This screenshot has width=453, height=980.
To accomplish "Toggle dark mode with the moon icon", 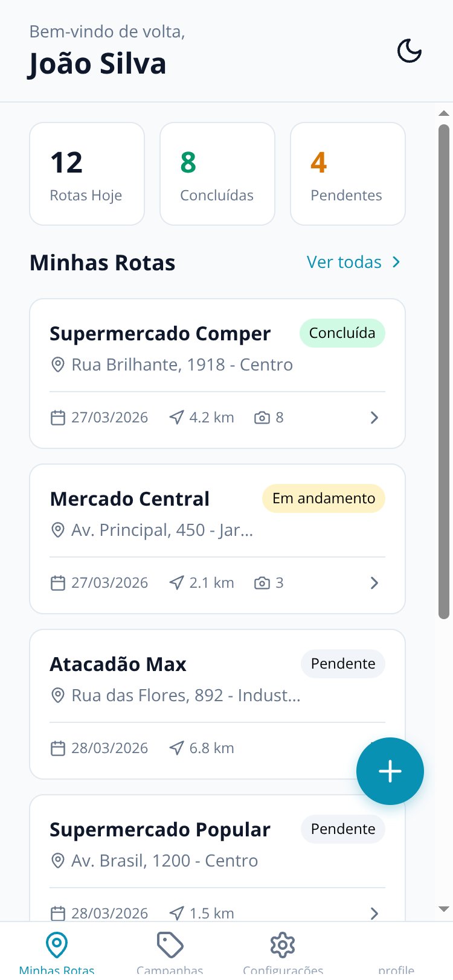I will coord(409,51).
